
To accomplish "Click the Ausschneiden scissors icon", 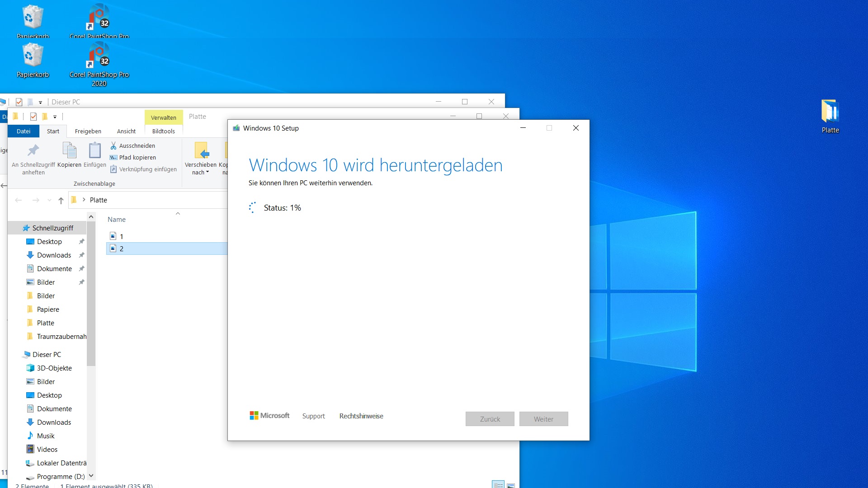I will [113, 145].
